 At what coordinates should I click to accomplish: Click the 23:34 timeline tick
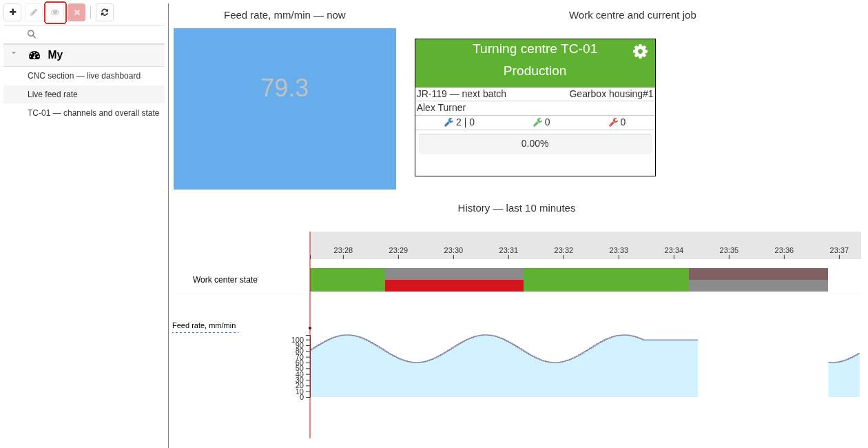(x=674, y=251)
